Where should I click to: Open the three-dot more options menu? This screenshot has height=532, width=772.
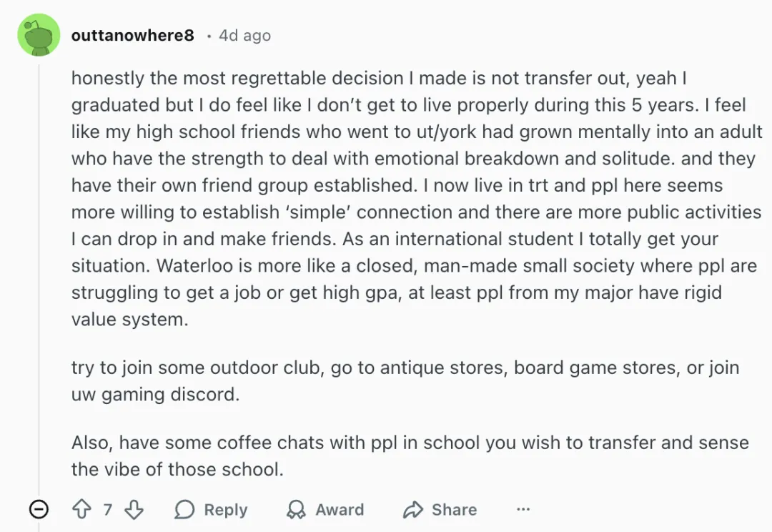click(523, 509)
